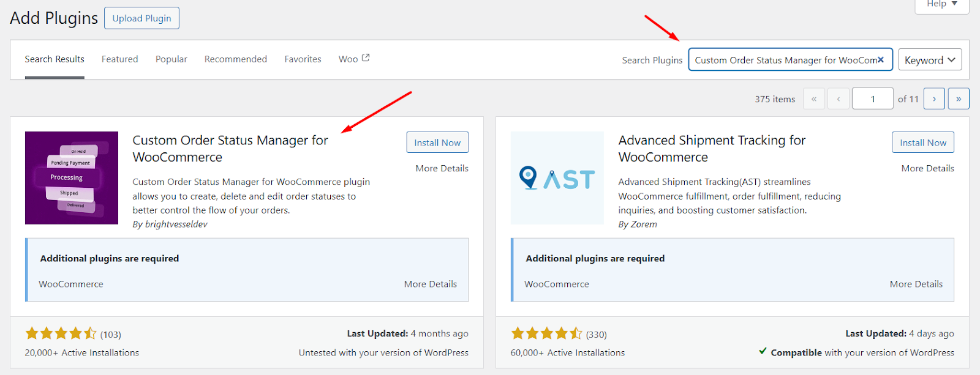The height and width of the screenshot is (375, 980).
Task: Open More Details for Custom Order Status Manager
Action: click(442, 168)
